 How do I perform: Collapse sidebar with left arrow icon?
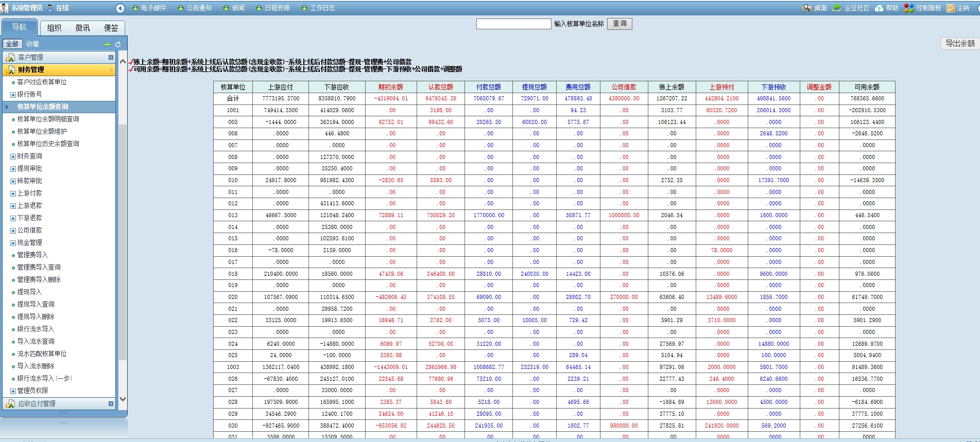[x=120, y=8]
